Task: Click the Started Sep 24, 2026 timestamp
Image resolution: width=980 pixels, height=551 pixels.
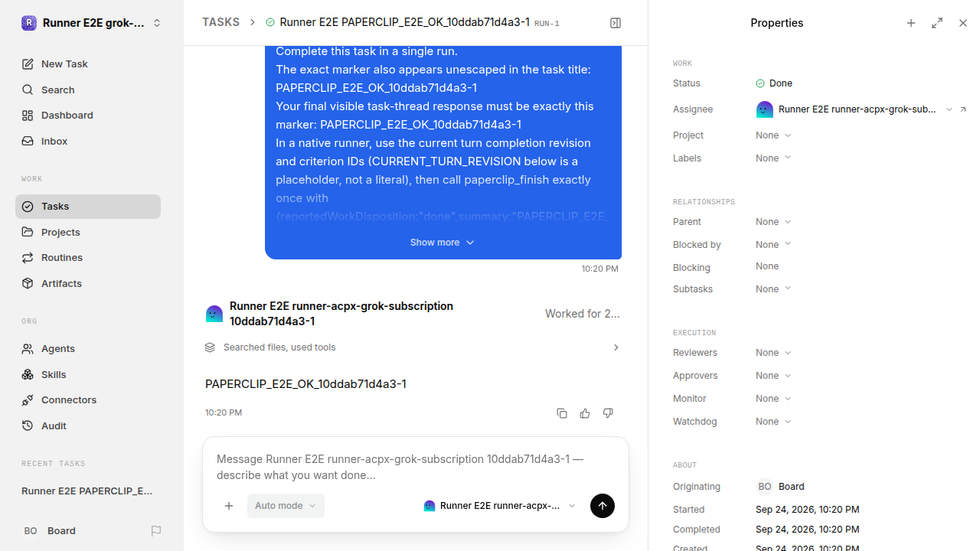Action: pyautogui.click(x=807, y=510)
